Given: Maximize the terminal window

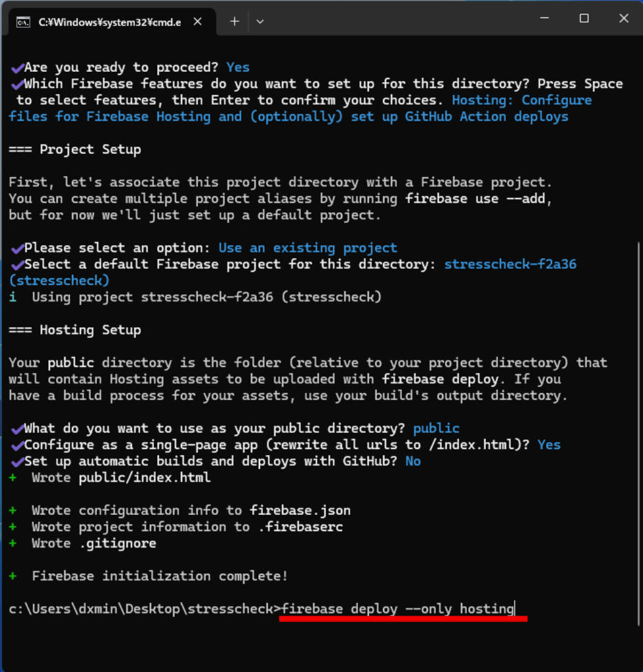Looking at the screenshot, I should click(x=584, y=18).
